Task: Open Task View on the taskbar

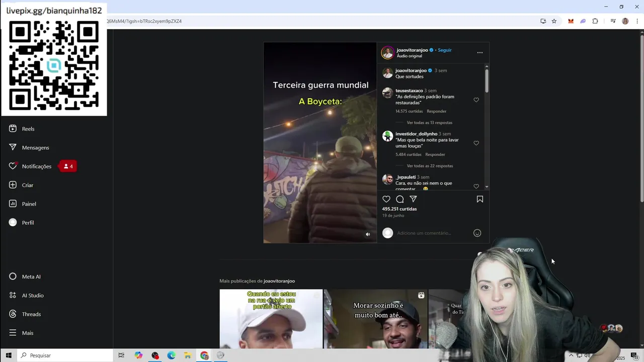Action: coord(121,355)
